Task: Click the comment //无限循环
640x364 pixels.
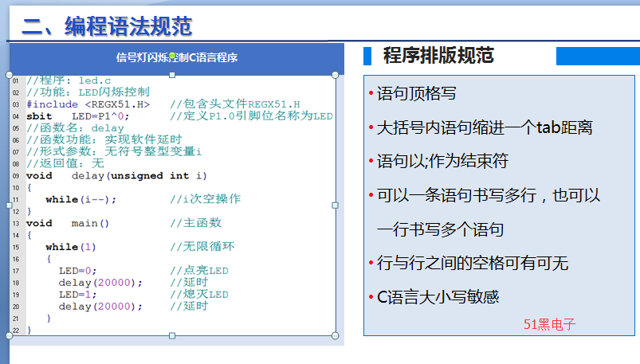Action: [x=202, y=246]
